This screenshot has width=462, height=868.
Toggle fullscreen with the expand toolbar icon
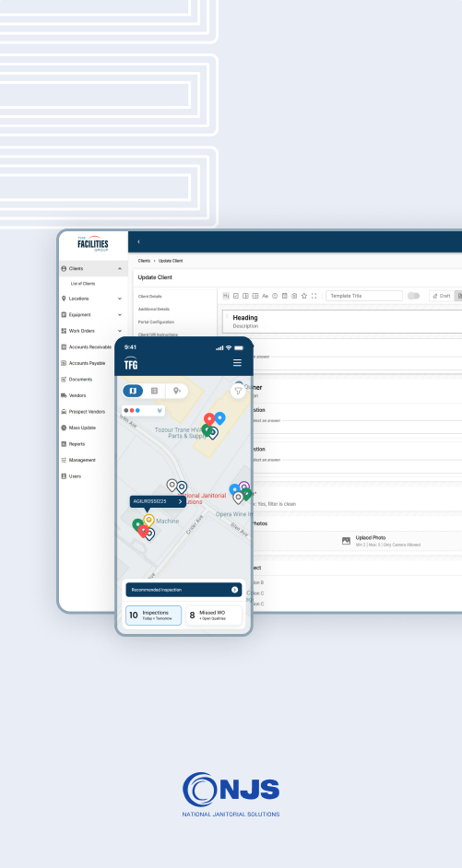click(x=314, y=296)
